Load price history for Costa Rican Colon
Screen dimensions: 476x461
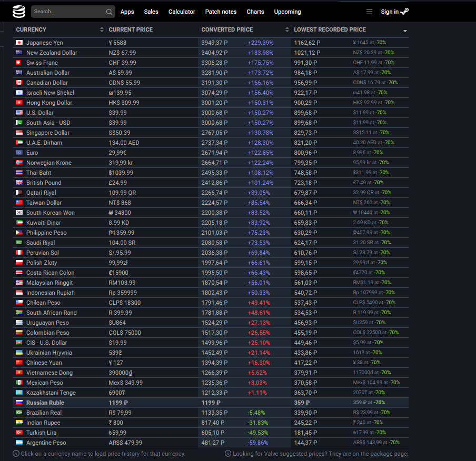[x=51, y=273]
